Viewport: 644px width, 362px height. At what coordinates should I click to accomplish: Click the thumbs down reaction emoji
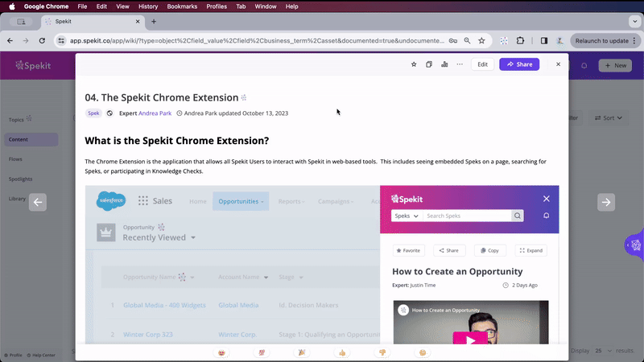[x=382, y=352]
